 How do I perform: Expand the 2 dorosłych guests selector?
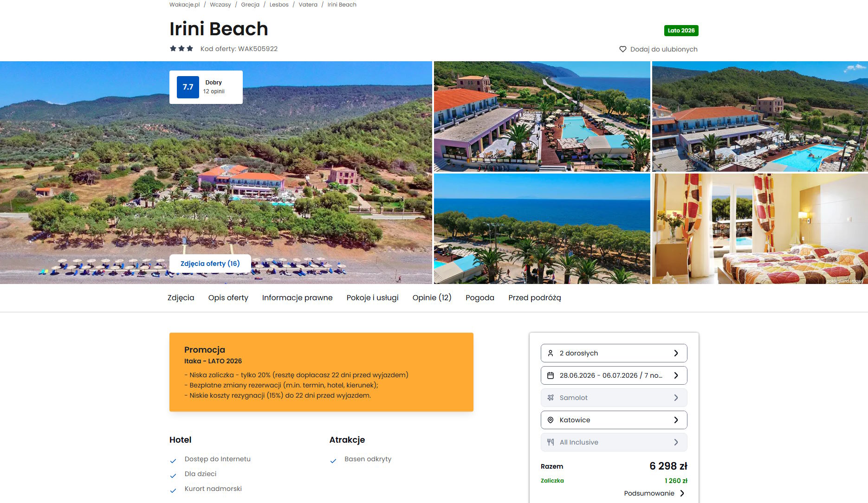614,353
